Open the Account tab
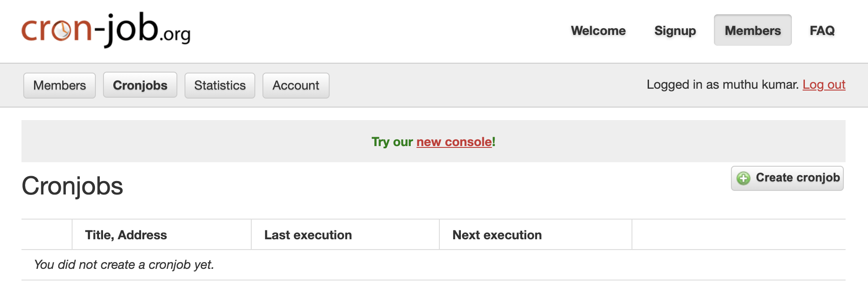This screenshot has width=868, height=302. (x=296, y=86)
